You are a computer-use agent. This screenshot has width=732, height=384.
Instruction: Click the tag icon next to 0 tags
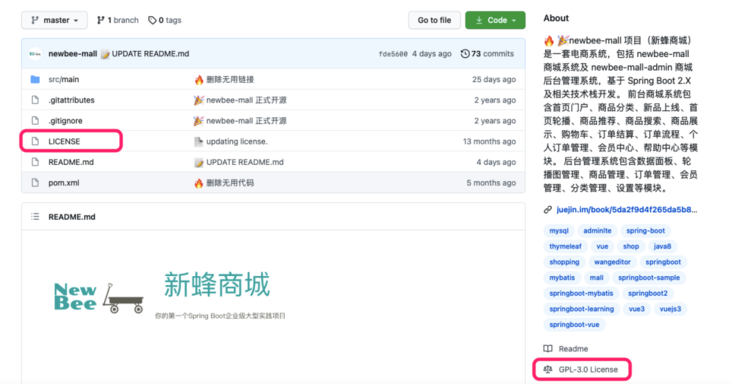coord(152,20)
